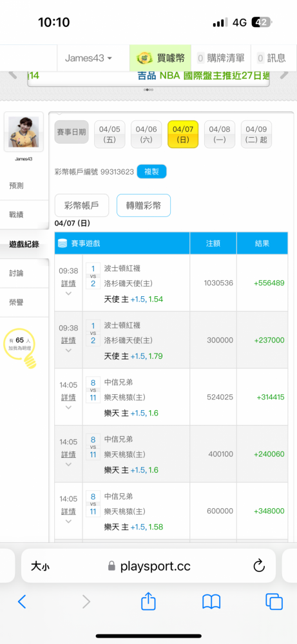
Task: Reload the playsport.cc page
Action: [259, 566]
